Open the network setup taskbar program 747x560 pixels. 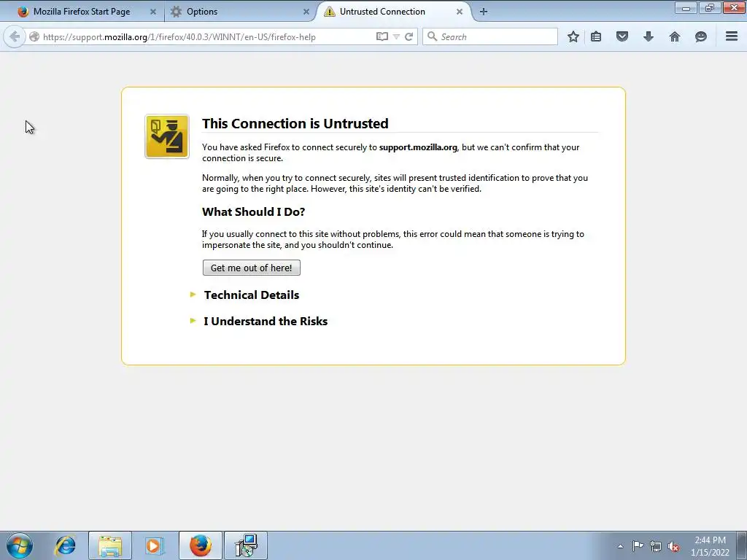[x=246, y=545]
